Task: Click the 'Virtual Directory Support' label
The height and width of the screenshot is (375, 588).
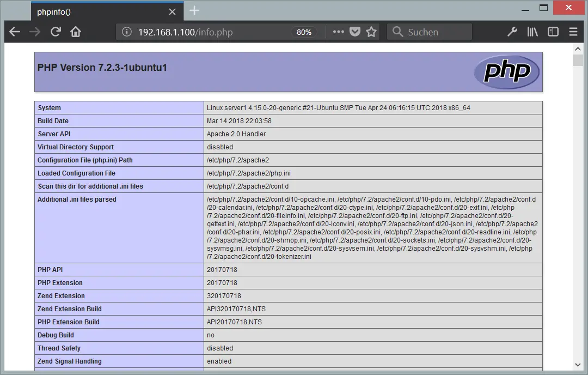Action: 75,147
